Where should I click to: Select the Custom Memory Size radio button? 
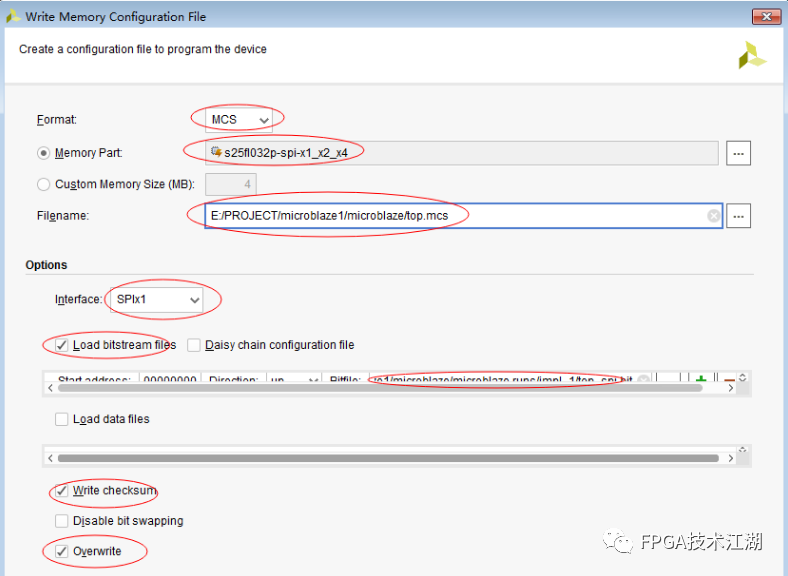pyautogui.click(x=43, y=184)
